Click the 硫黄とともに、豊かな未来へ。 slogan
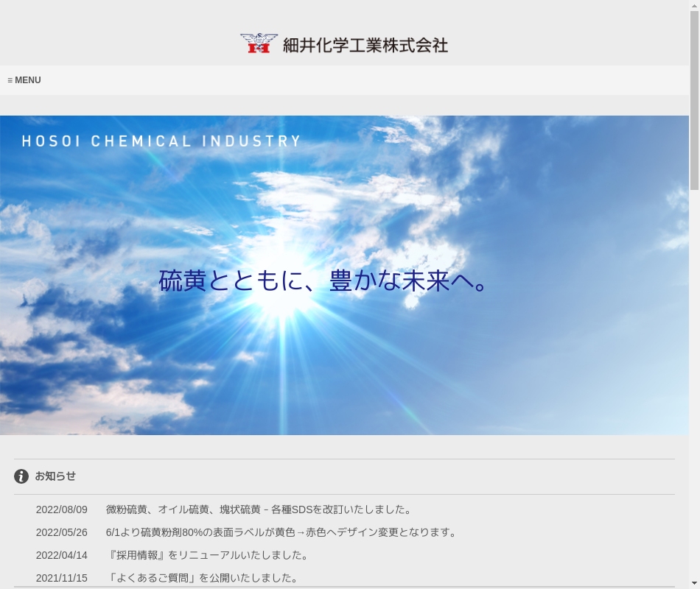Viewport: 700px width, 589px height. [x=325, y=281]
